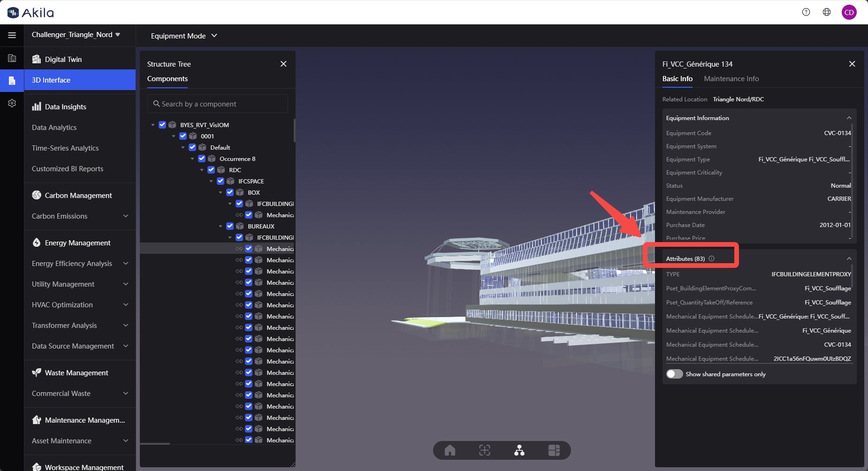Click the Akila logo
This screenshot has width=868, height=471.
coord(30,13)
